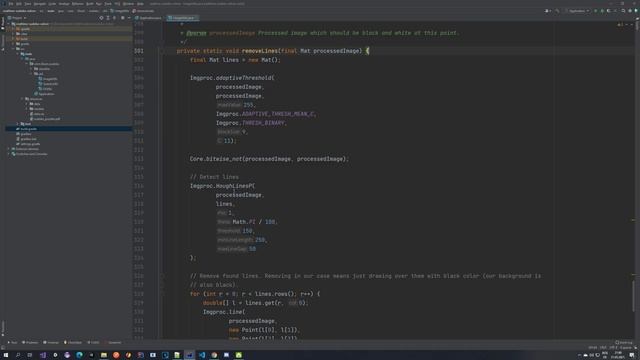
Task: Open the Windows notification center icon
Action: click(x=632, y=355)
